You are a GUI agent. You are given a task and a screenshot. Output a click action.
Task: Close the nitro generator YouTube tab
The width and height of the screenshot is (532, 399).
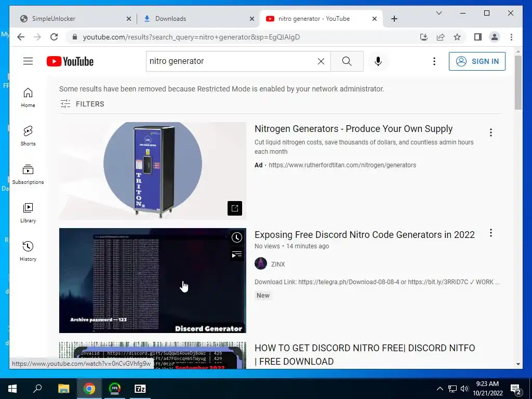tap(374, 19)
